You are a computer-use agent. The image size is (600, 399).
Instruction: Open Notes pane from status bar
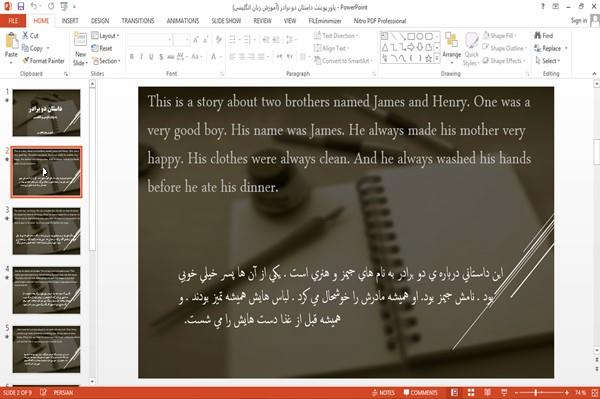[x=383, y=393]
